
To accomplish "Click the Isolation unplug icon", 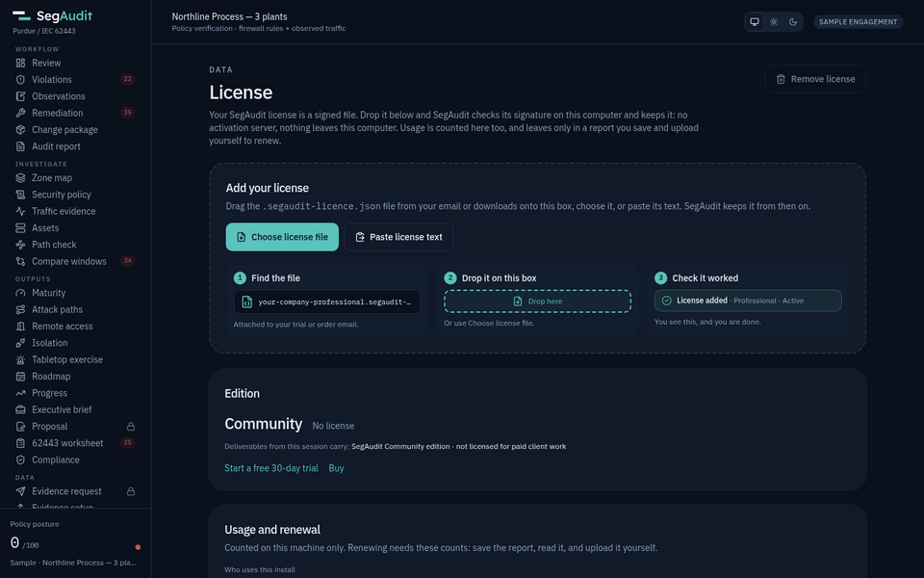I will pyautogui.click(x=20, y=343).
